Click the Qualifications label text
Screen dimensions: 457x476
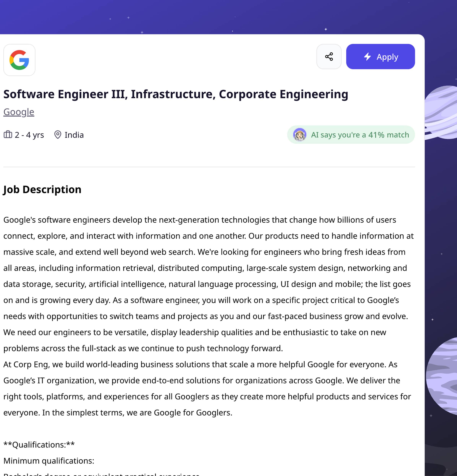point(39,445)
